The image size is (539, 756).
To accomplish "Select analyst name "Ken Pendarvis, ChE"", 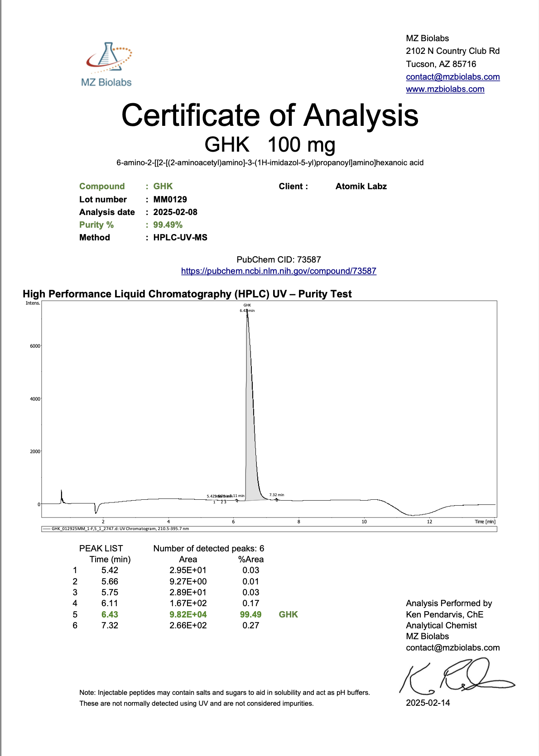I will click(x=445, y=614).
